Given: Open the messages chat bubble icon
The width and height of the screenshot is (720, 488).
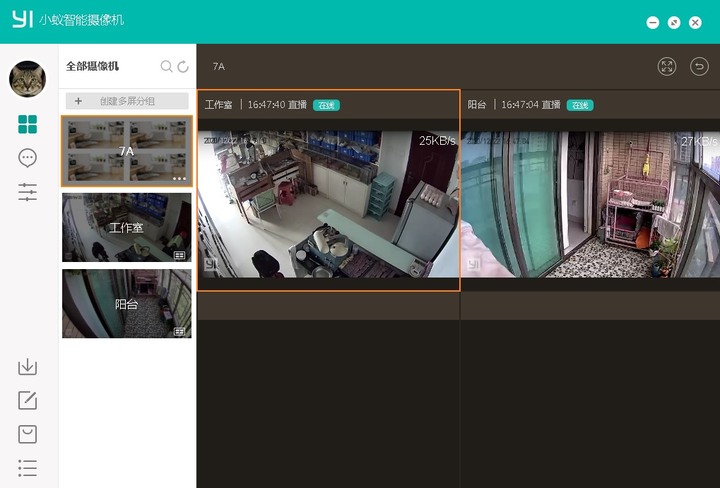Looking at the screenshot, I should pyautogui.click(x=28, y=158).
